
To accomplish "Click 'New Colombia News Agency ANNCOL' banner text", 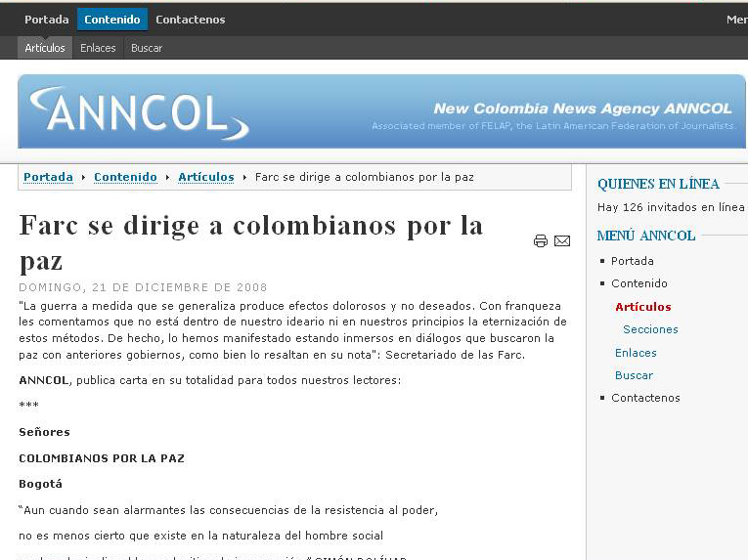I will pyautogui.click(x=583, y=108).
